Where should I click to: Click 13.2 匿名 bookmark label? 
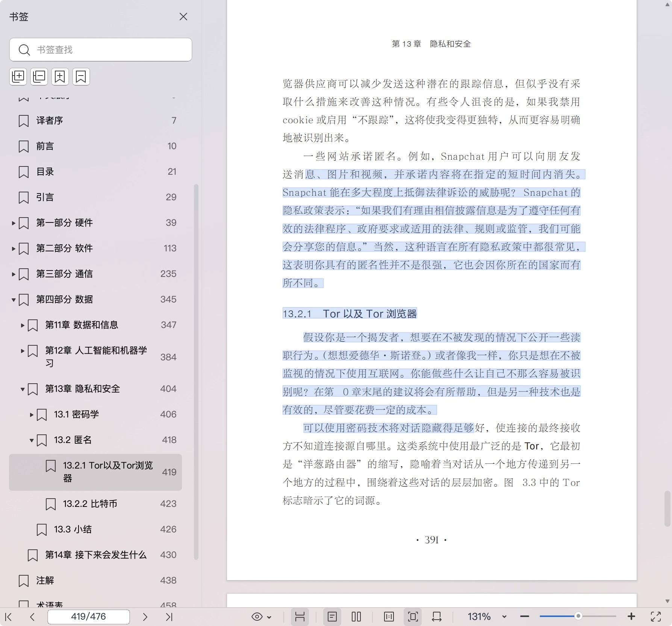point(73,440)
